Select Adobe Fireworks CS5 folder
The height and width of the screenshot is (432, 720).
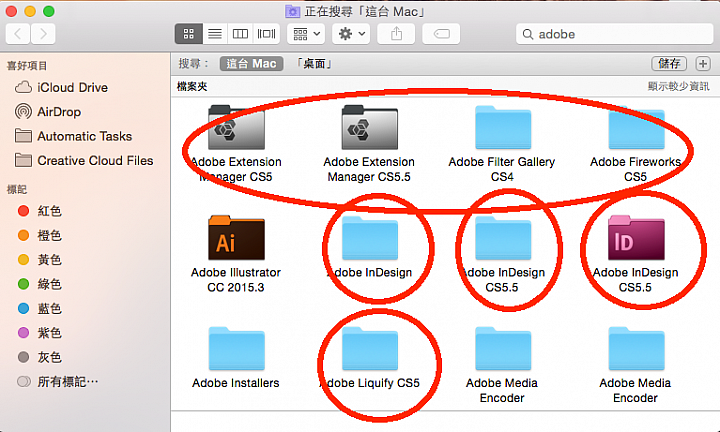tap(636, 128)
